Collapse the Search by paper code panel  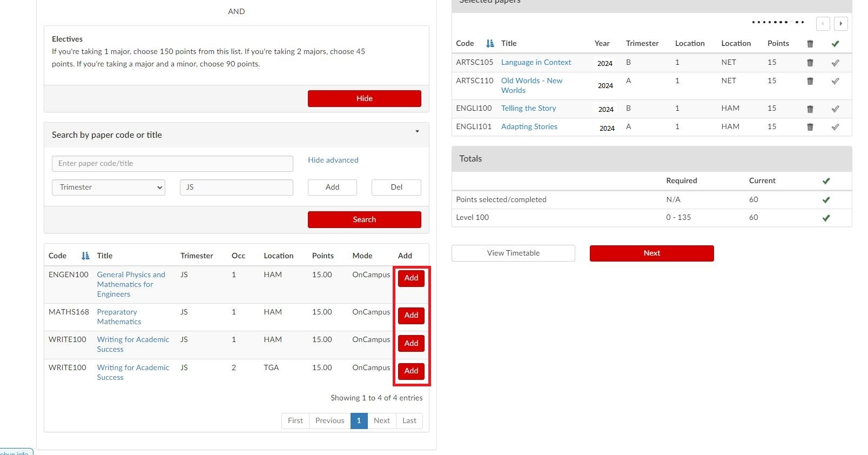[417, 131]
